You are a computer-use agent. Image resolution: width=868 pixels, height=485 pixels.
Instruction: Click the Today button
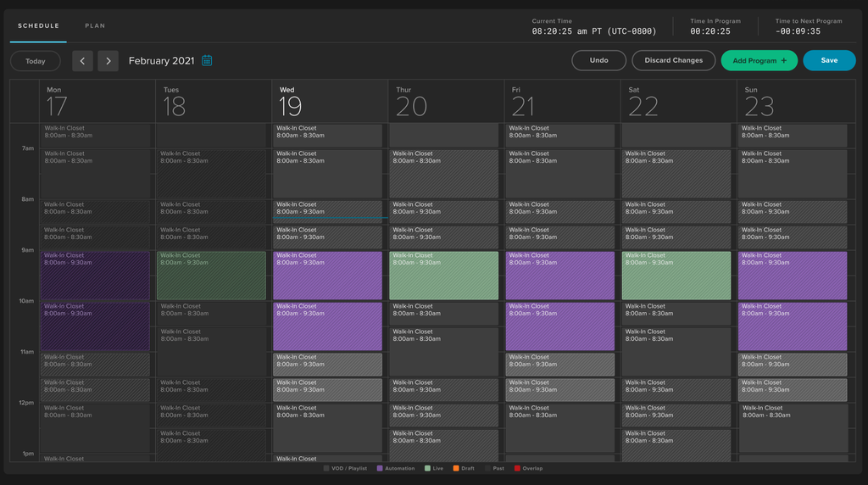36,61
